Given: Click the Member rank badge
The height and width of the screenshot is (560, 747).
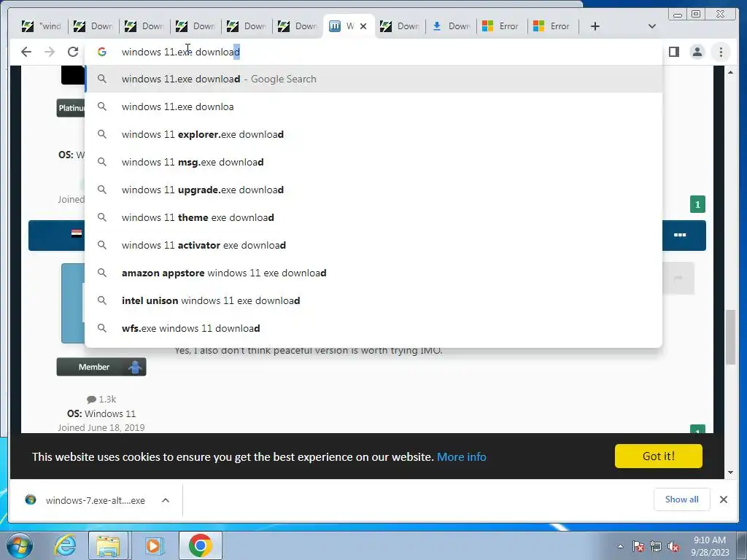Looking at the screenshot, I should point(101,367).
